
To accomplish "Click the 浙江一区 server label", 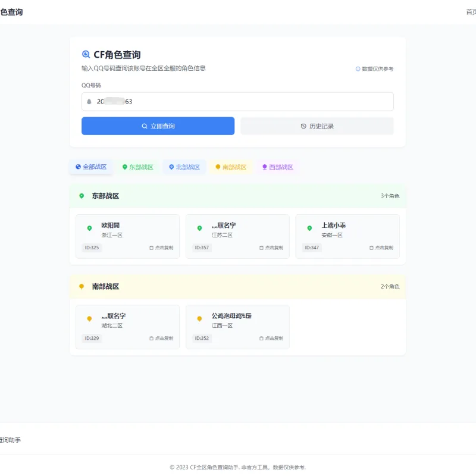I will pyautogui.click(x=112, y=235).
